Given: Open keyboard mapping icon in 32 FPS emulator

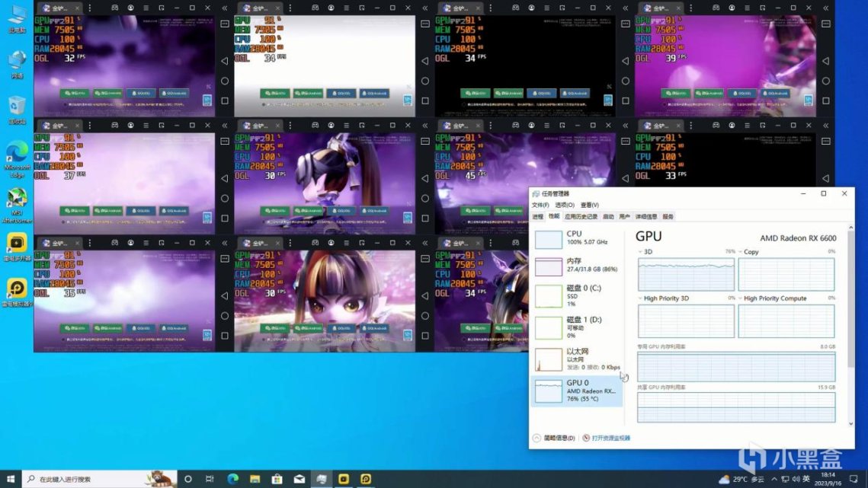Looking at the screenshot, I should pyautogui.click(x=225, y=24).
